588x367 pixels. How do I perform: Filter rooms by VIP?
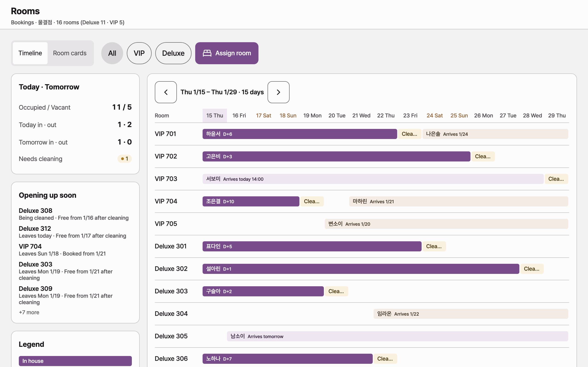tap(139, 53)
